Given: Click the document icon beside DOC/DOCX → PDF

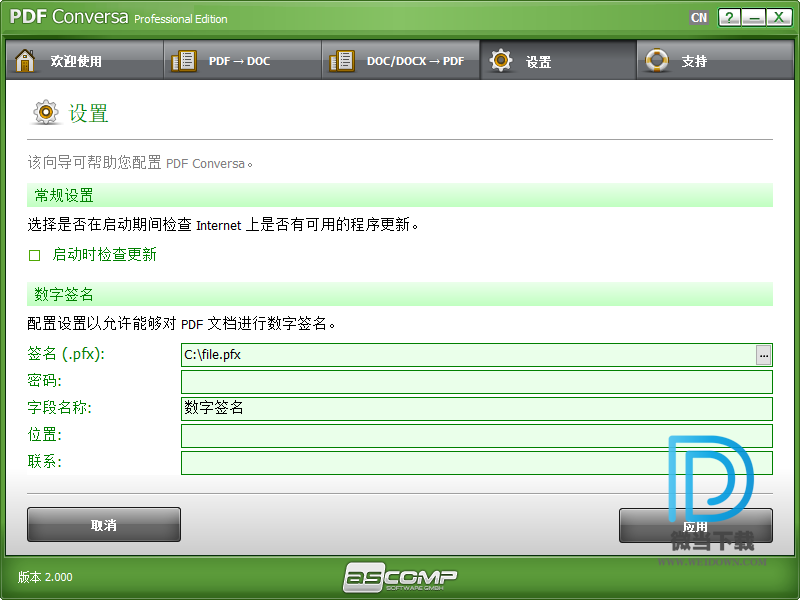Looking at the screenshot, I should tap(342, 61).
